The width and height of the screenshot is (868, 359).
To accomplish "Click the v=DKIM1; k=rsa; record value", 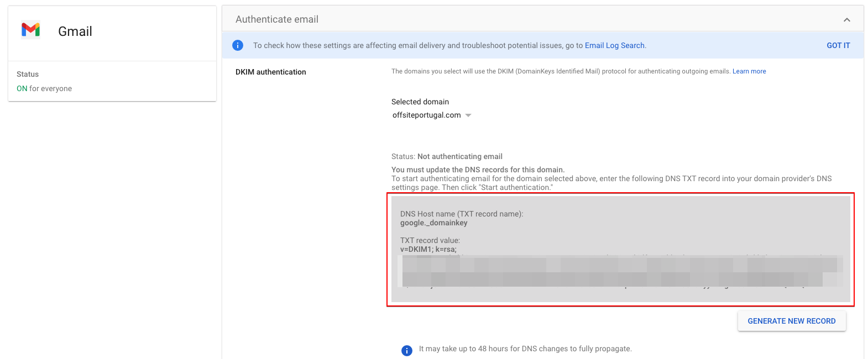I will click(x=428, y=249).
